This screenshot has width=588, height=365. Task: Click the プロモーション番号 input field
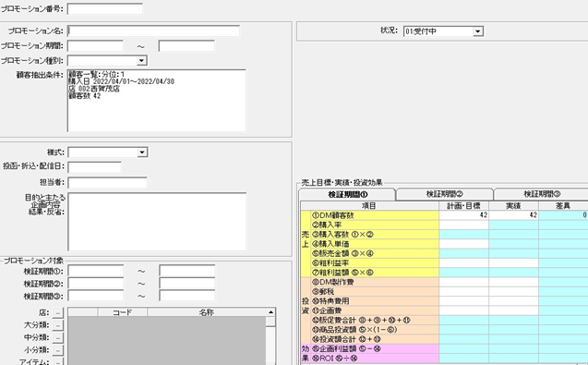104,9
